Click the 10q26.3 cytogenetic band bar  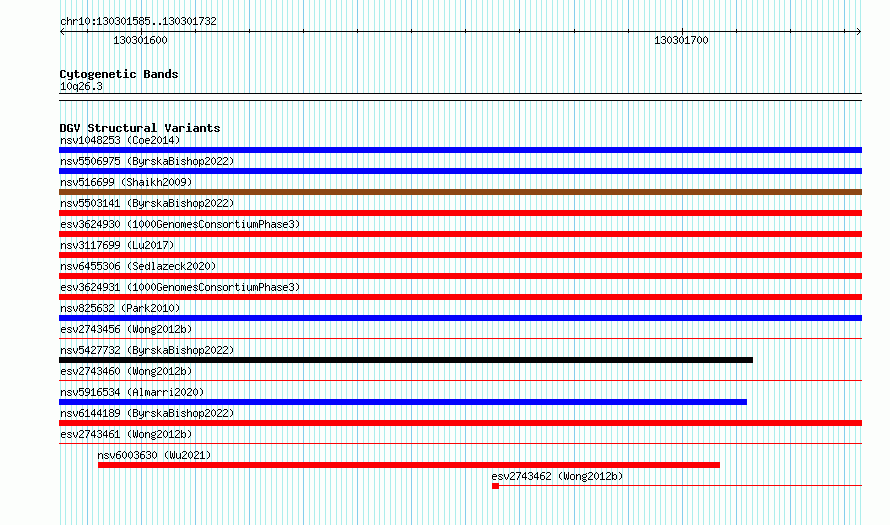tap(460, 97)
